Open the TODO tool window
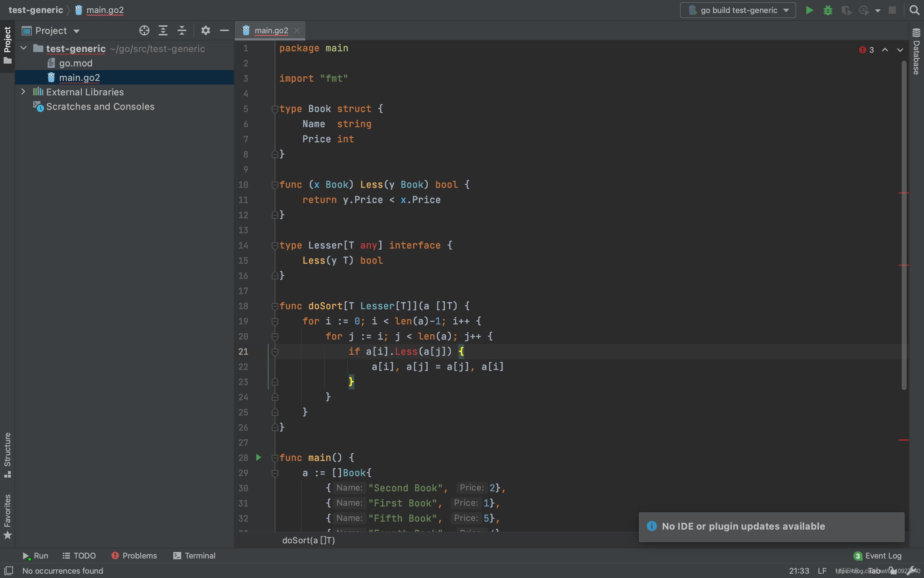The height and width of the screenshot is (578, 924). pos(79,556)
